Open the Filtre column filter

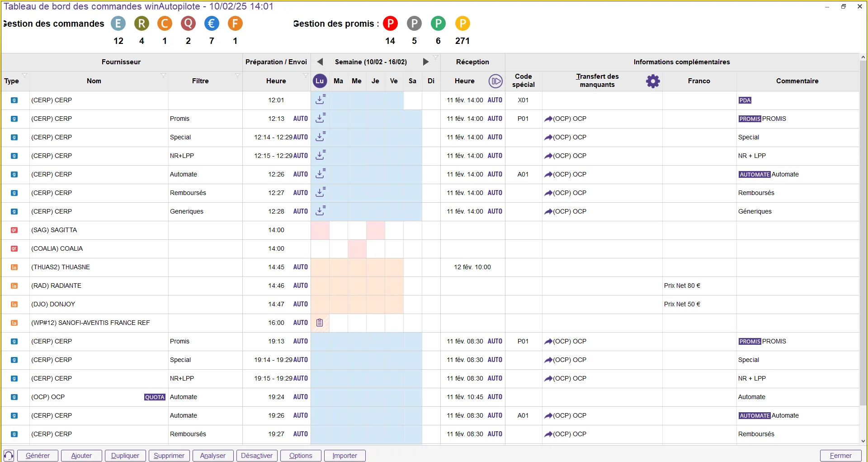pyautogui.click(x=237, y=75)
